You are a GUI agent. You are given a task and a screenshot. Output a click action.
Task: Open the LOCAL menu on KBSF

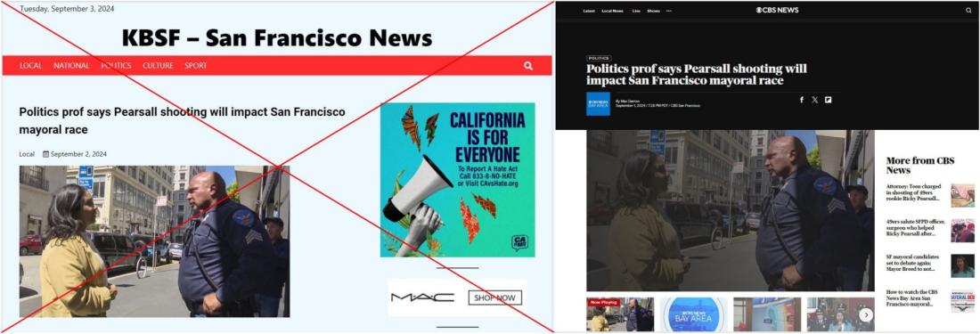pyautogui.click(x=30, y=66)
